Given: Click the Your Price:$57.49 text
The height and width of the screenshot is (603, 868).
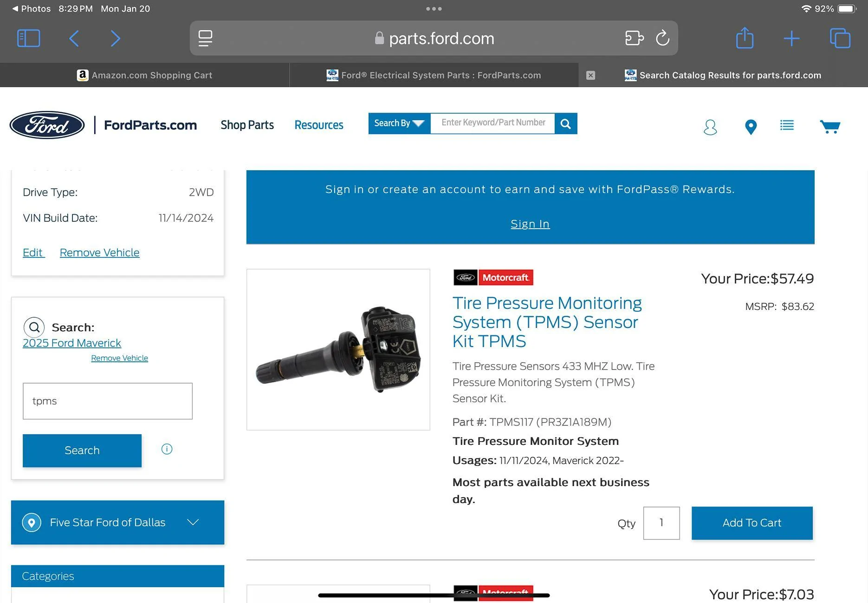Looking at the screenshot, I should pos(758,279).
